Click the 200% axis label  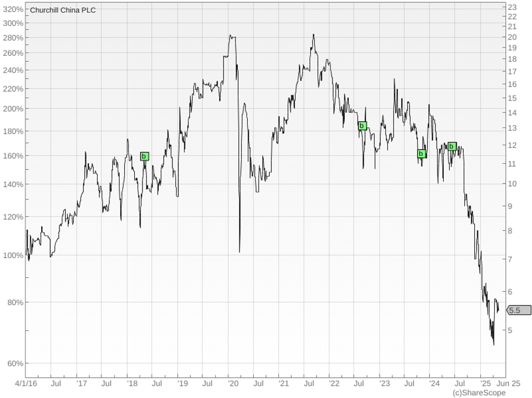click(x=13, y=109)
